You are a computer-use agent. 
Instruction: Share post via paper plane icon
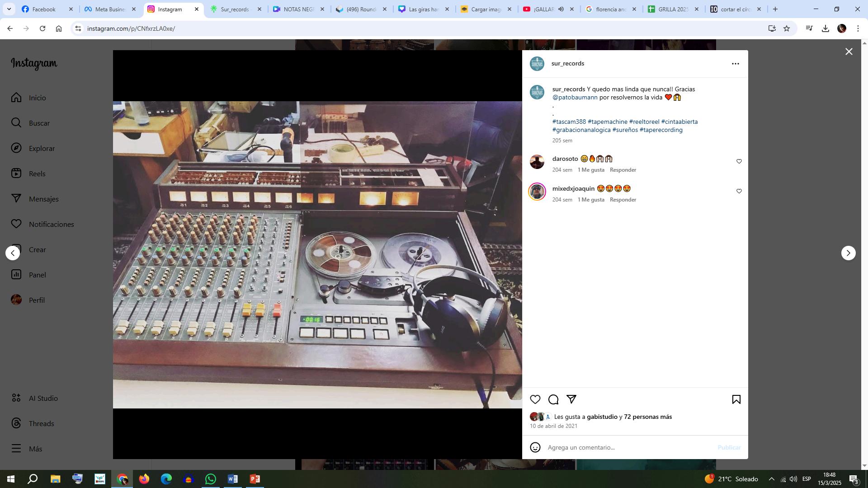[571, 399]
